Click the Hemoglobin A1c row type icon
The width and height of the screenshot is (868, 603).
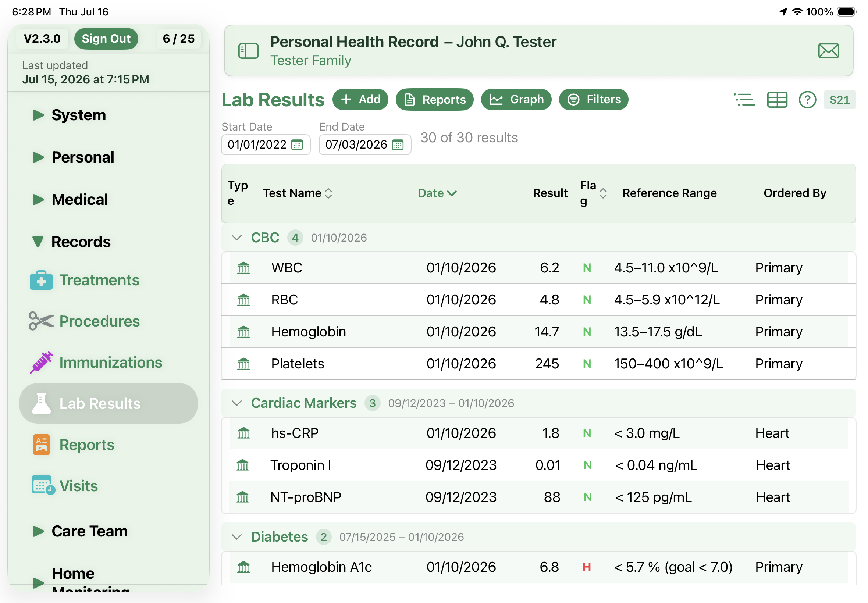[x=243, y=567]
